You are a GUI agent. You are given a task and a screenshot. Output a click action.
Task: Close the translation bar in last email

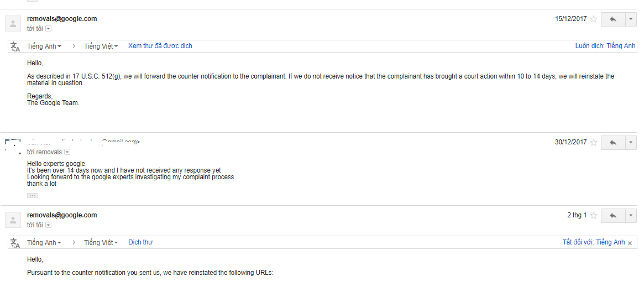(630, 243)
